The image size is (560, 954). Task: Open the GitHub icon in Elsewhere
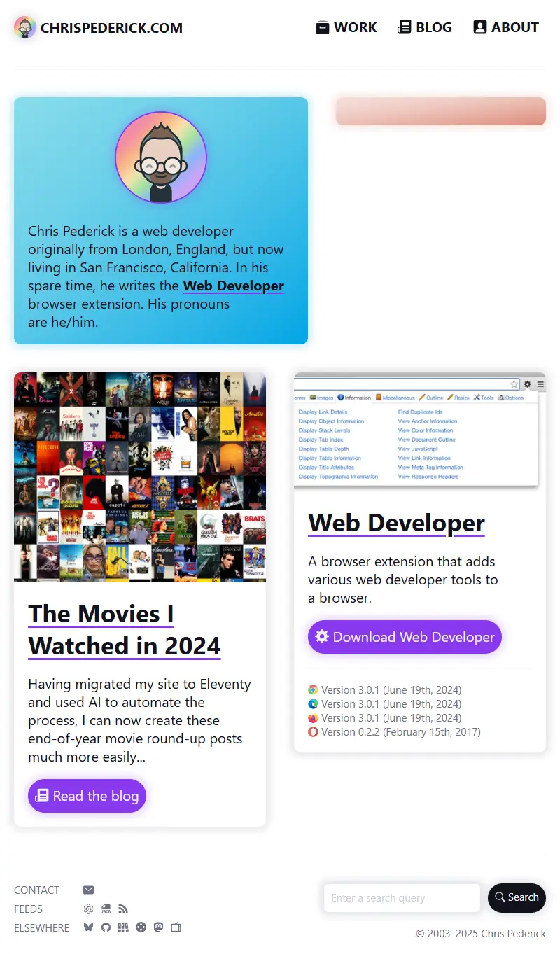pyautogui.click(x=106, y=927)
